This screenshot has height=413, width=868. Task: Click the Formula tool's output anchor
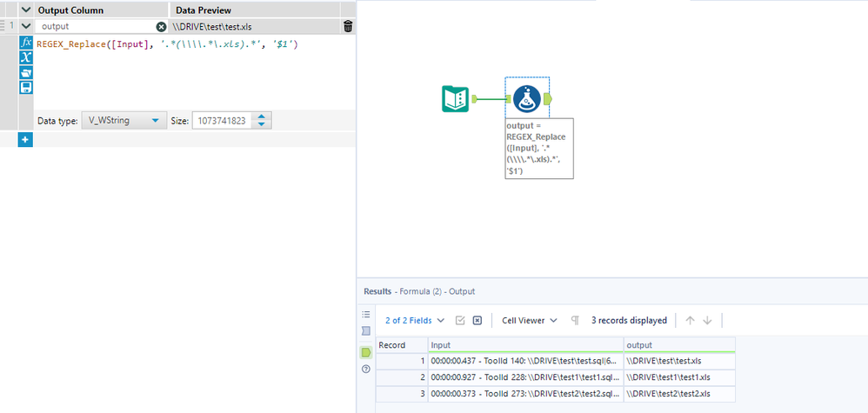click(547, 99)
